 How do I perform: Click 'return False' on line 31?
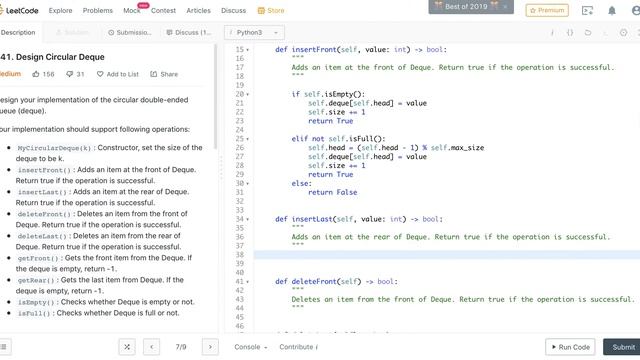[x=332, y=192]
